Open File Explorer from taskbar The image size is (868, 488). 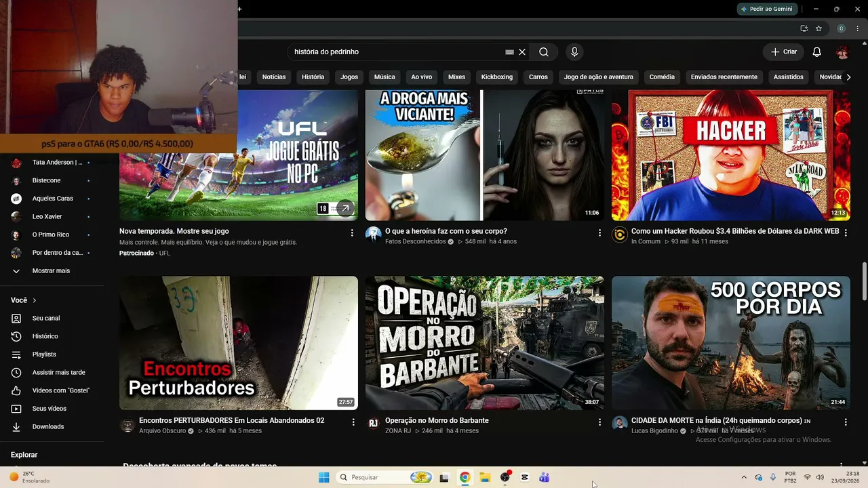tap(485, 478)
